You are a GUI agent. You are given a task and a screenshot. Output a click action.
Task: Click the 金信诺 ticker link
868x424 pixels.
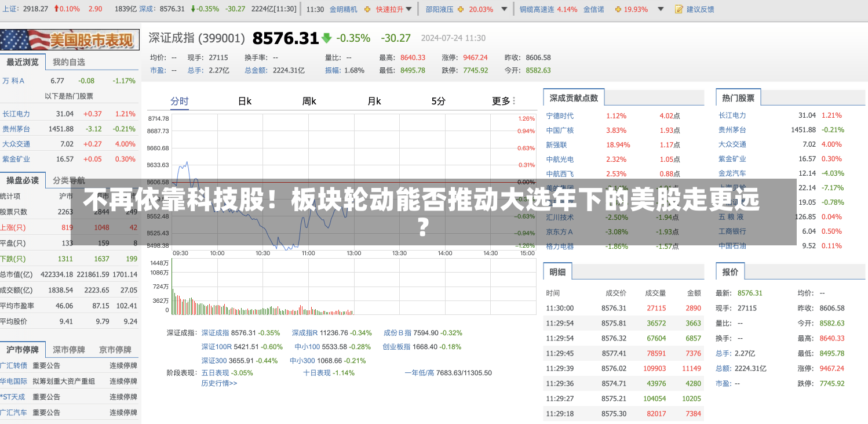click(593, 9)
